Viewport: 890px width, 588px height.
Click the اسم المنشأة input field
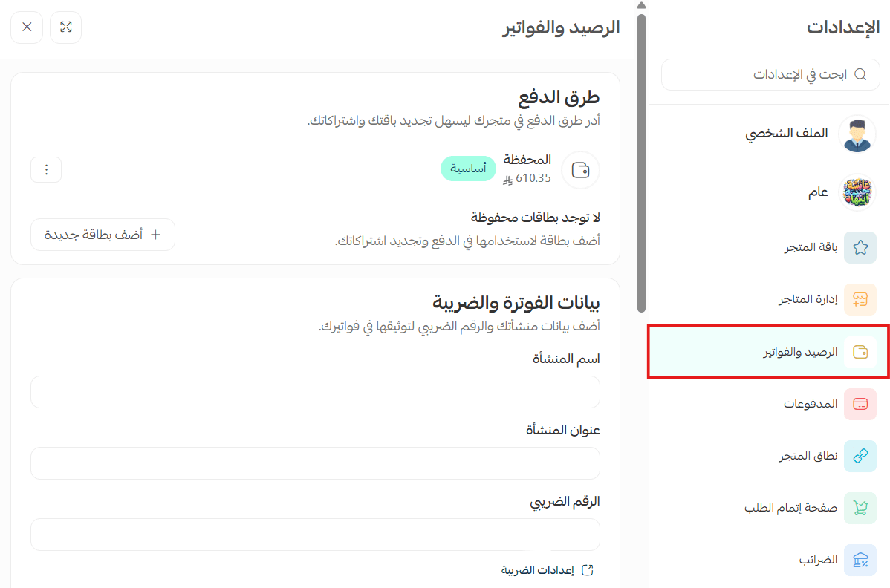(x=315, y=392)
